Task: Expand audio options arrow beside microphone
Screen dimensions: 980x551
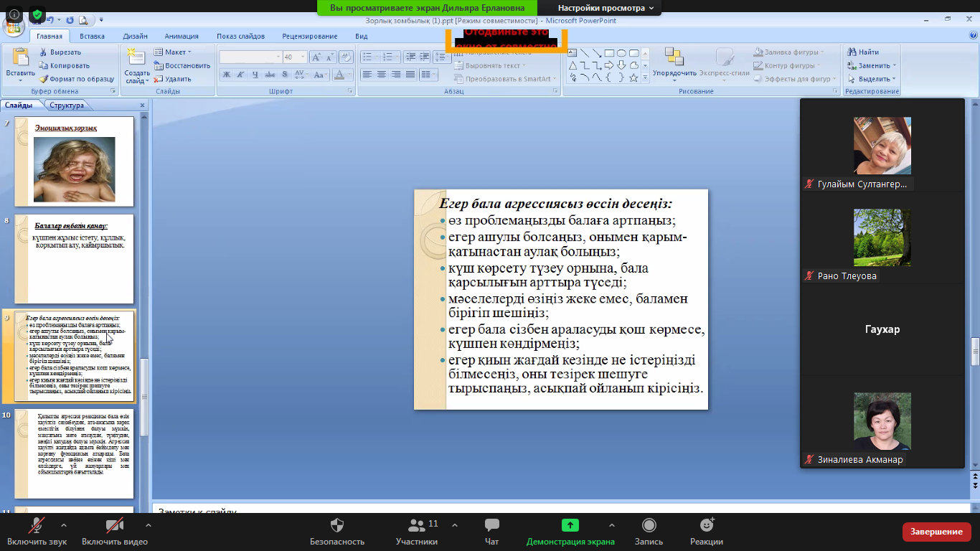Action: pyautogui.click(x=64, y=525)
